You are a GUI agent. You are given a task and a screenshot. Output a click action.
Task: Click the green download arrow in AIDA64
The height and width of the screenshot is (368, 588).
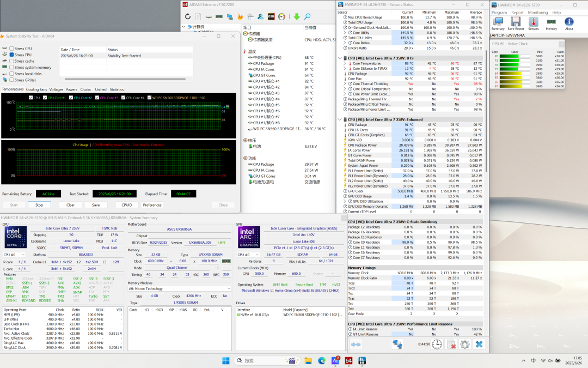pos(297,16)
